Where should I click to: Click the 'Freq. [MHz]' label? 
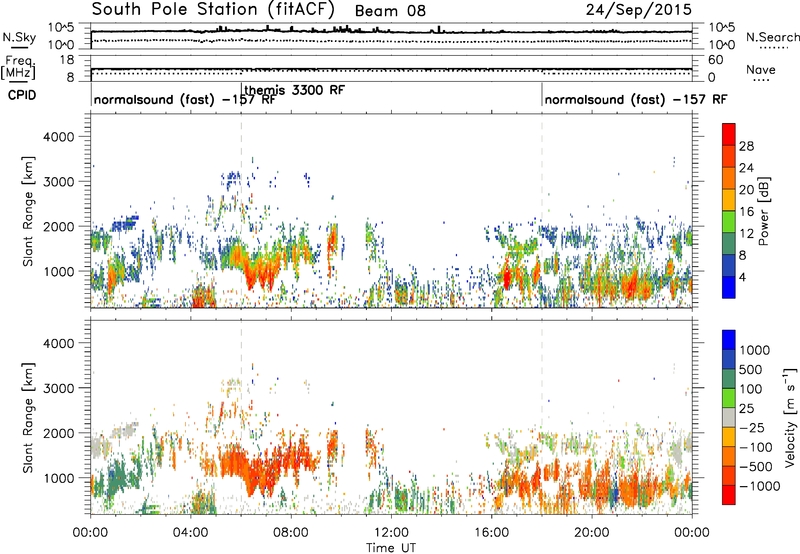point(18,69)
